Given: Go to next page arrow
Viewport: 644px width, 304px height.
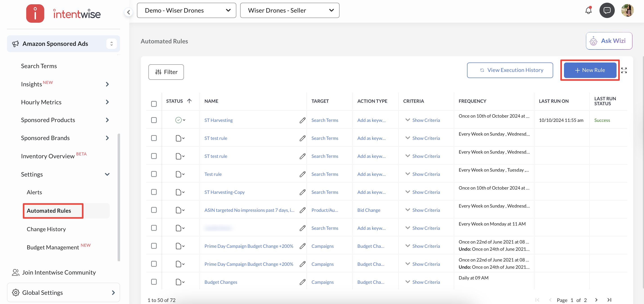Looking at the screenshot, I should click(596, 300).
